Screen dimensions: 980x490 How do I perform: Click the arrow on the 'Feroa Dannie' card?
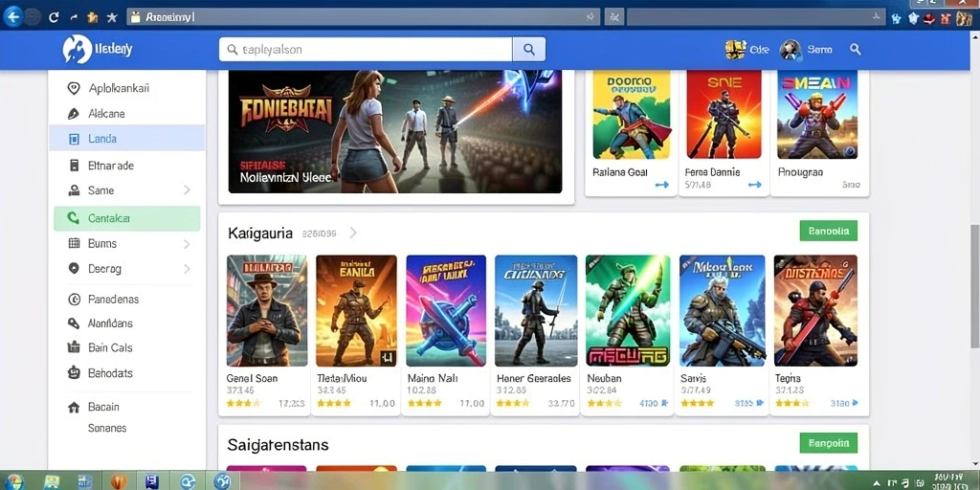pos(754,185)
